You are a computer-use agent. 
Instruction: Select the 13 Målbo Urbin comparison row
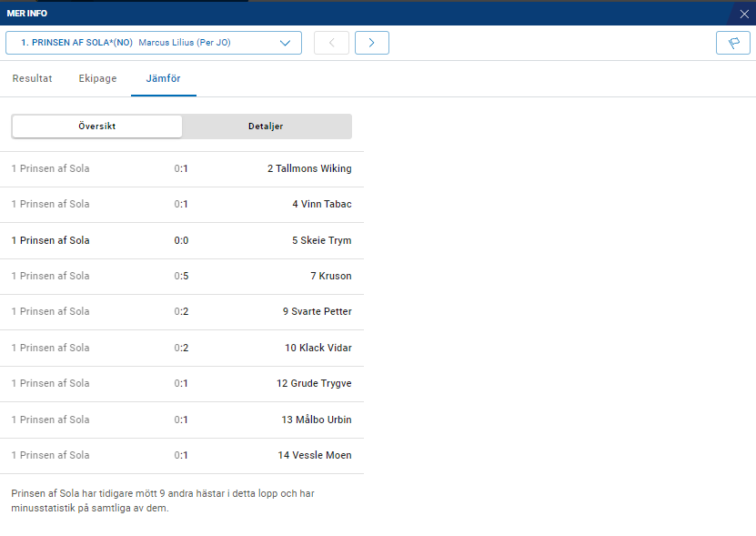pyautogui.click(x=182, y=420)
